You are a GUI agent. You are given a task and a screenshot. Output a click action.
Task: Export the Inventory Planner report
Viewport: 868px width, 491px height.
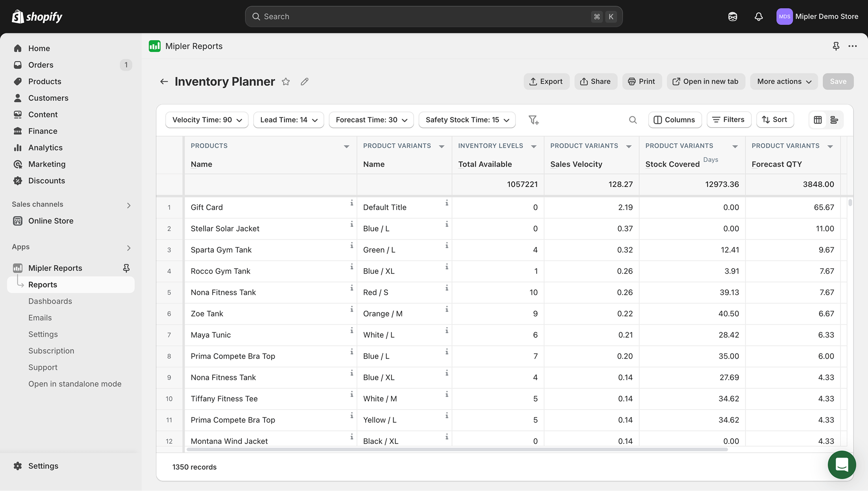coord(546,82)
